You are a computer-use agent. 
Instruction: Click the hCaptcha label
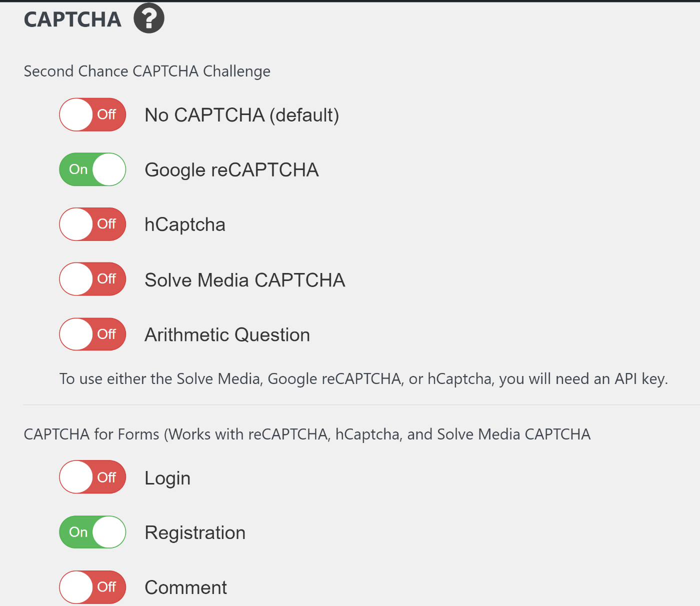(185, 224)
